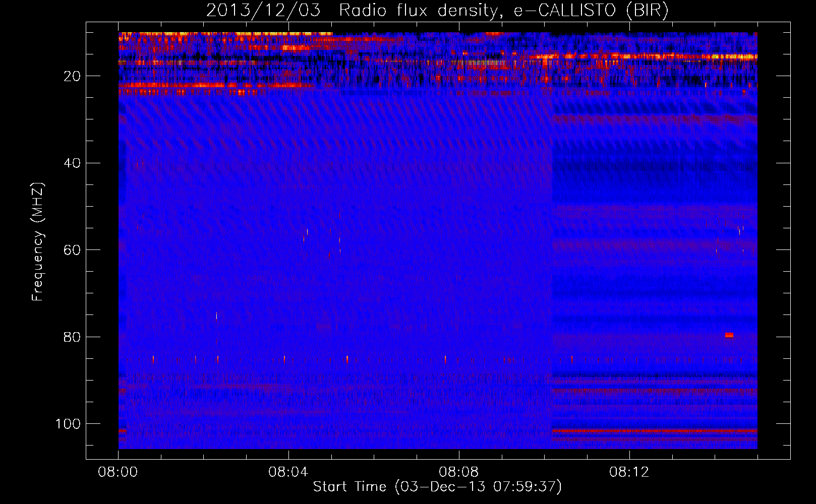Click the 08:08 time tick label
Image resolution: width=816 pixels, height=504 pixels.
click(x=459, y=472)
